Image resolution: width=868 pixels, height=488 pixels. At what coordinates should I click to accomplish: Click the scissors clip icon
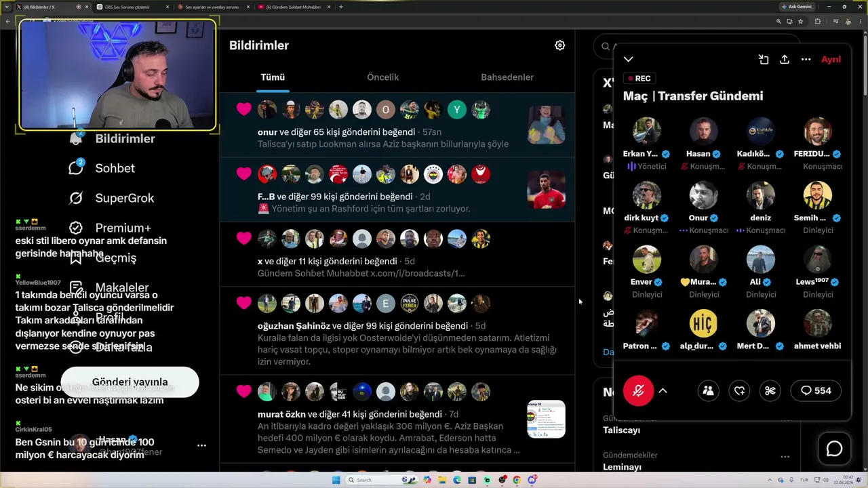click(770, 390)
